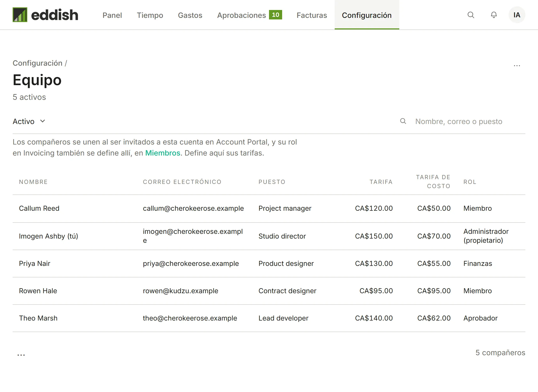This screenshot has width=538, height=392.
Task: Open the Gastos tab
Action: pos(190,15)
